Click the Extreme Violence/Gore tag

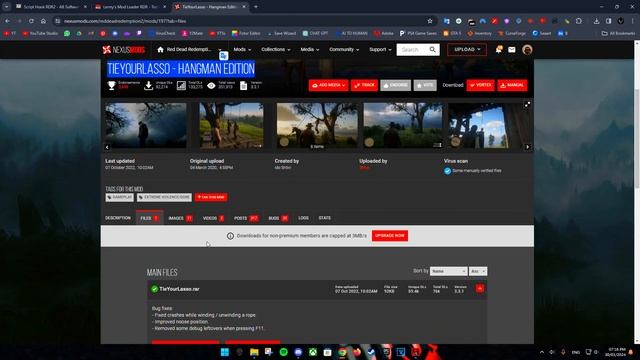164,197
